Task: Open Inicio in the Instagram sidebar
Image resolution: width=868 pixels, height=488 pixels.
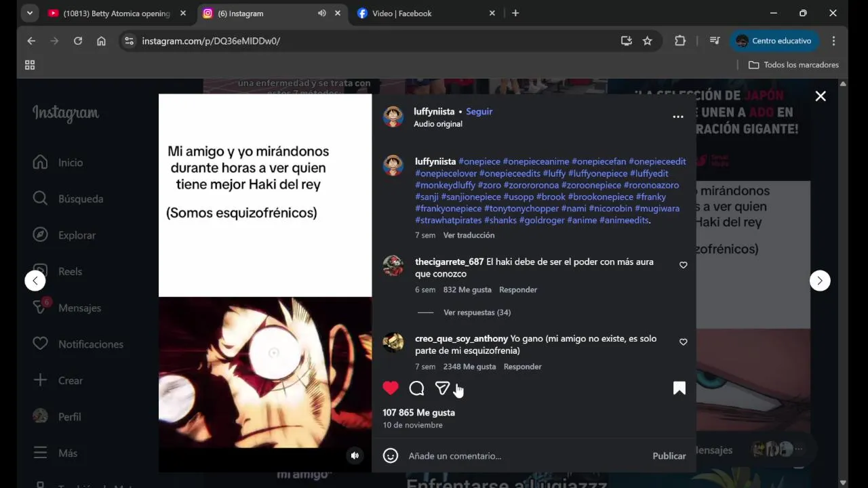Action: pos(58,163)
